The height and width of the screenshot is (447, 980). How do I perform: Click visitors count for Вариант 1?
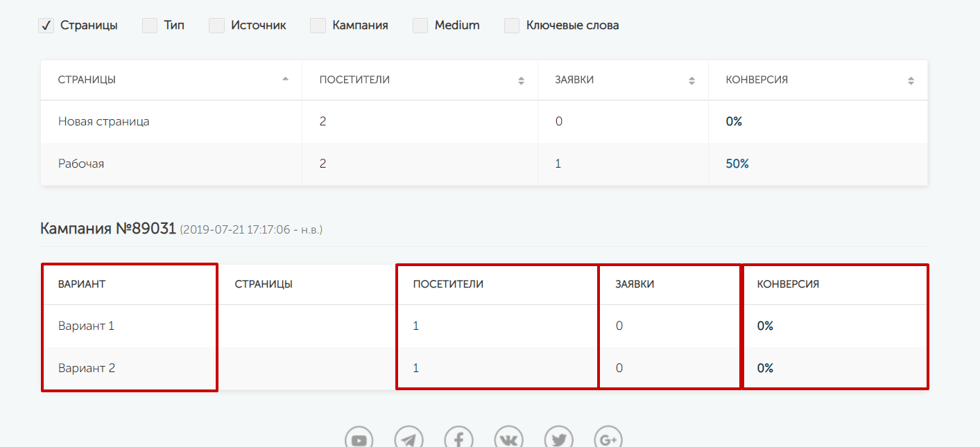pyautogui.click(x=416, y=326)
